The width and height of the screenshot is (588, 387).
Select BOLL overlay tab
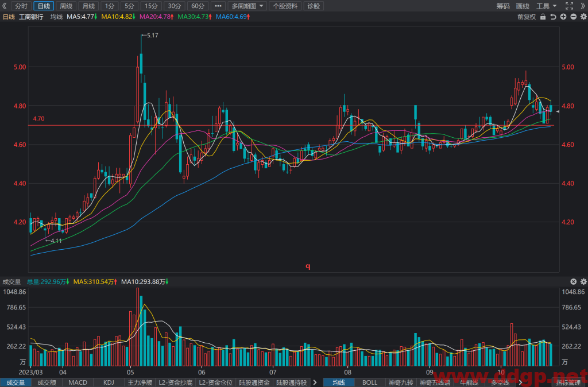370,382
